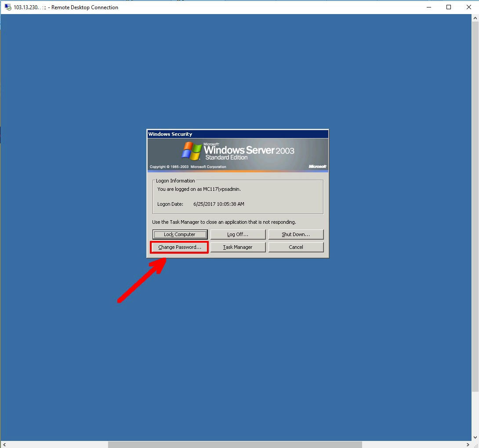Click the Copyright 1985-2003 Microsoft Corporation text
479x448 pixels.
[x=188, y=167]
